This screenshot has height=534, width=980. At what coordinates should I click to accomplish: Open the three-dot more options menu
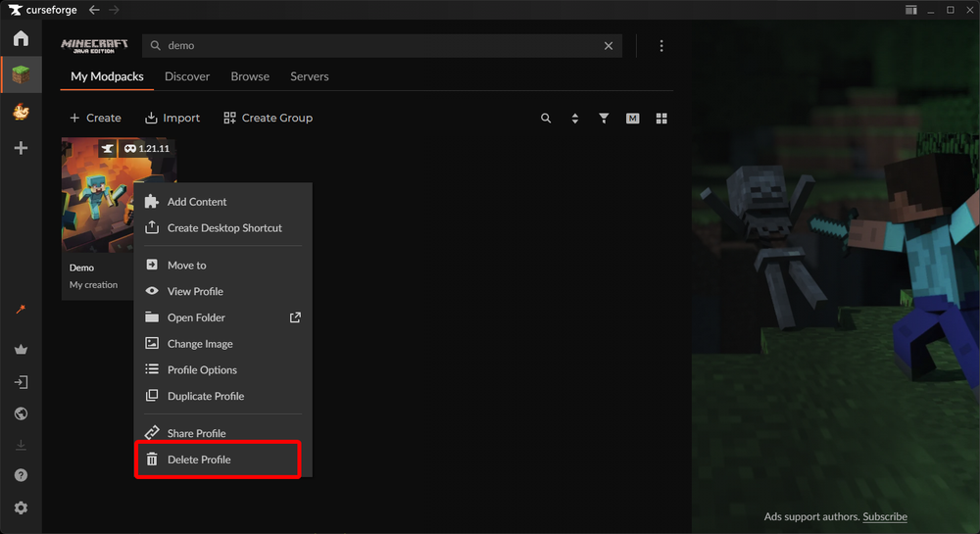(661, 46)
